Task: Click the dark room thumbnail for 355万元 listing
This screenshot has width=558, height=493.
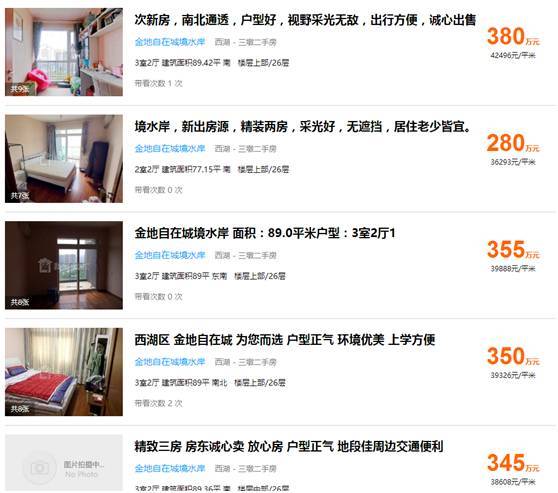Action: click(64, 265)
